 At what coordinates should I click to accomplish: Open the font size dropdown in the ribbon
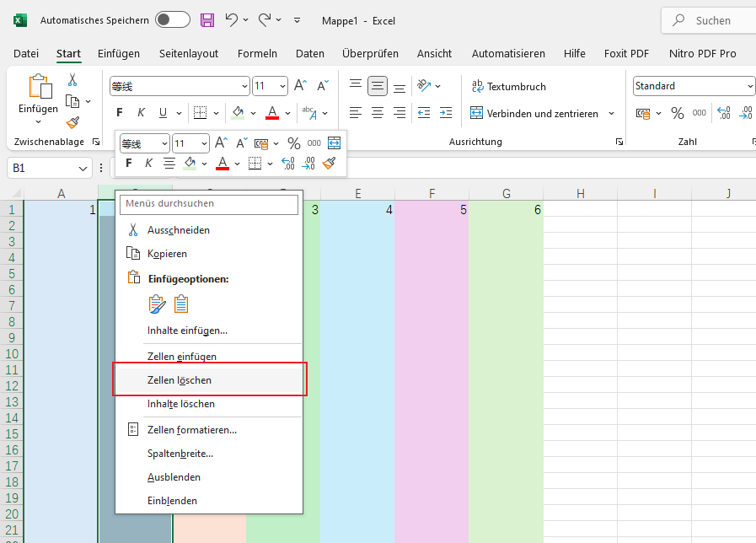coord(282,86)
